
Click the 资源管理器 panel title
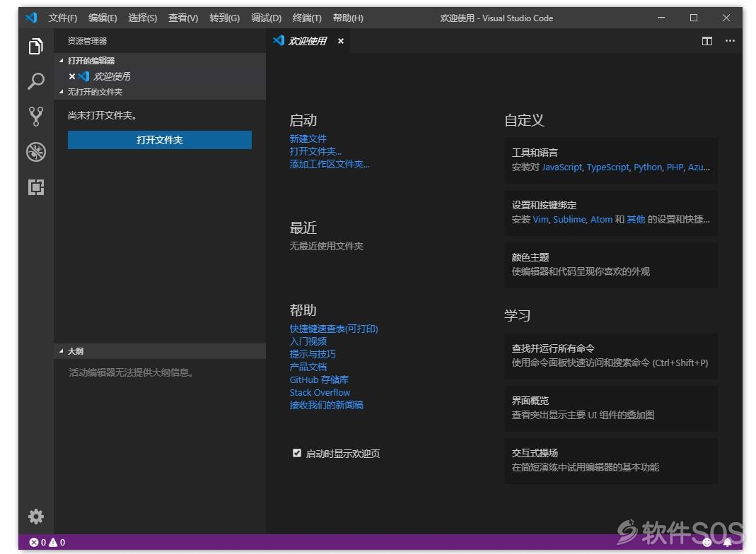pos(87,41)
